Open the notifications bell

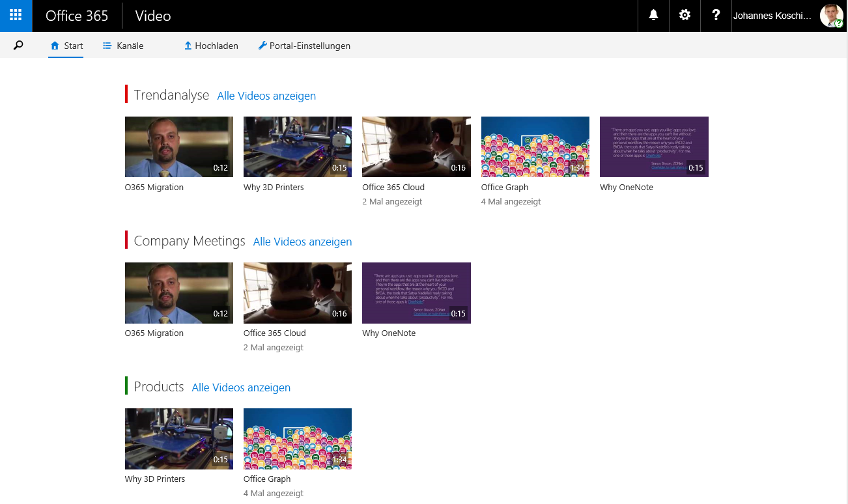point(653,16)
